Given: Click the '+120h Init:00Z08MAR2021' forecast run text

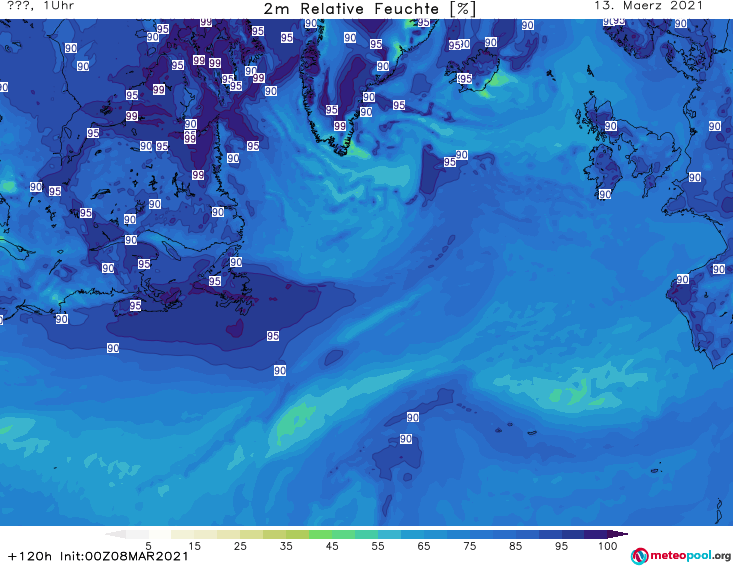Looking at the screenshot, I should tap(98, 556).
